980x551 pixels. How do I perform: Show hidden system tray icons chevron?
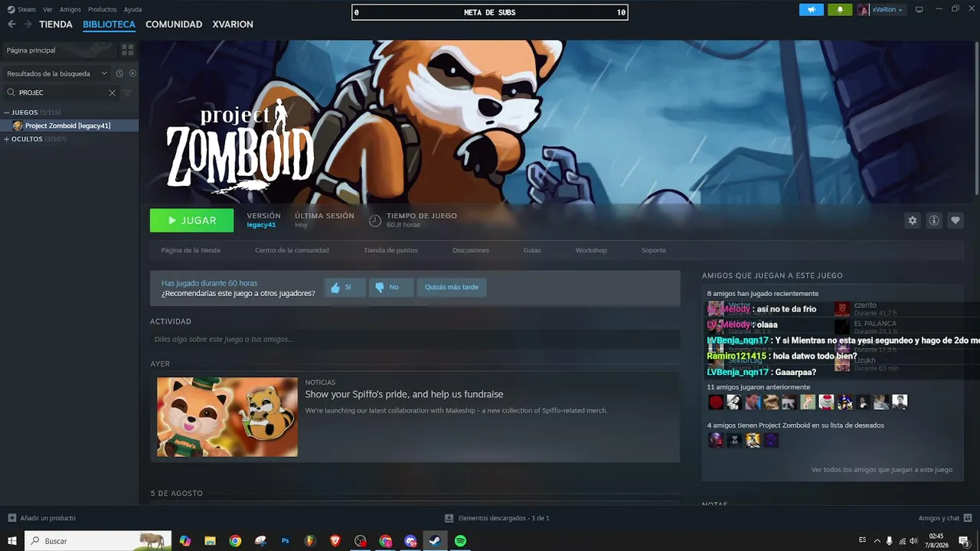(877, 541)
